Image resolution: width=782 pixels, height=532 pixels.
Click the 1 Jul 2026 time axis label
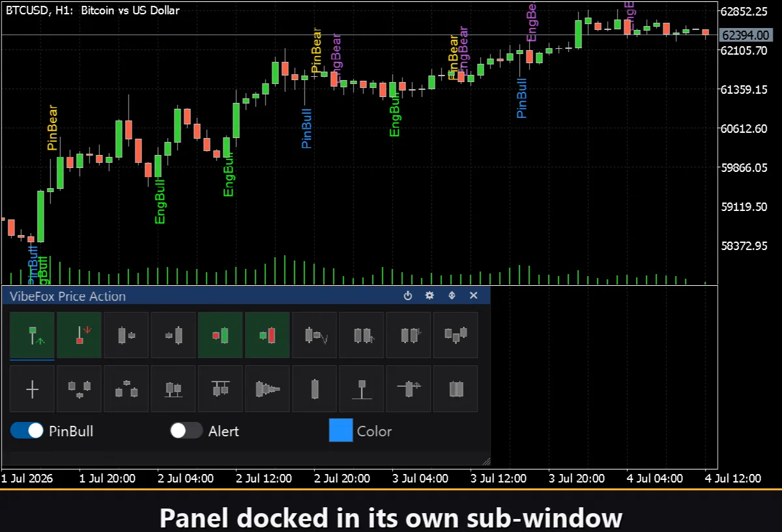click(x=27, y=479)
